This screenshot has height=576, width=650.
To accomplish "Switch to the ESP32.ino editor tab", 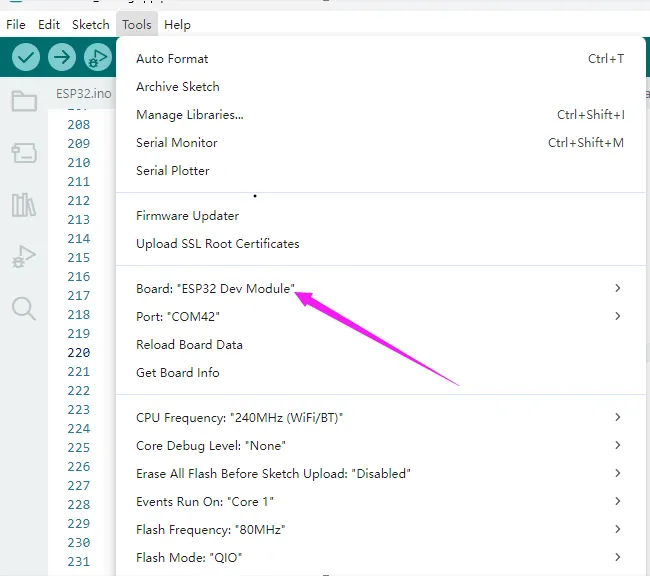I will click(84, 93).
